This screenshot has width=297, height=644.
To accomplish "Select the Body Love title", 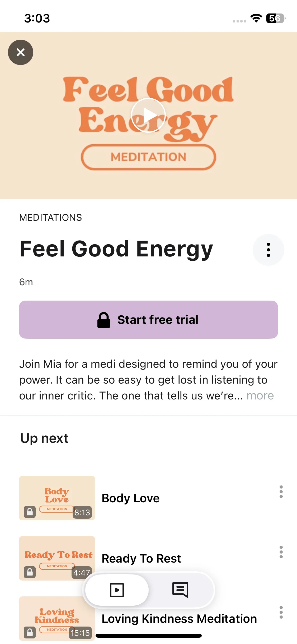I will tap(131, 498).
